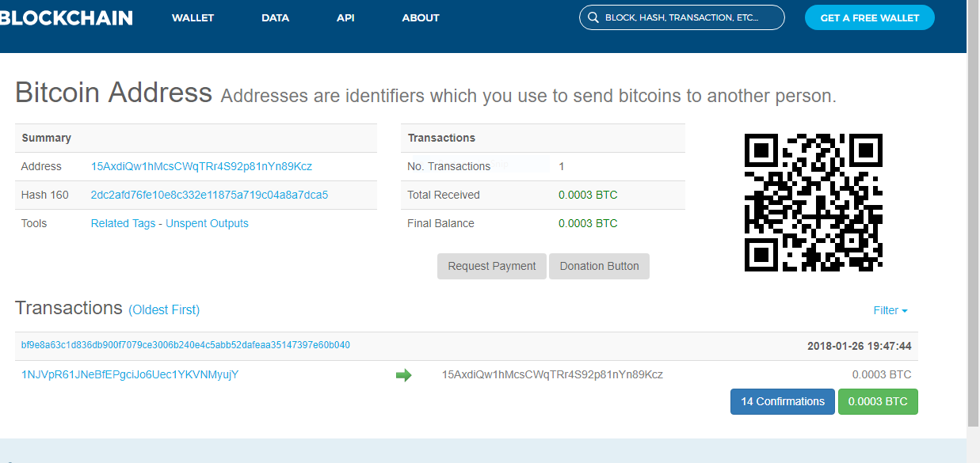
Task: Open the 15AxdiQw1h address link in Summary
Action: [201, 166]
